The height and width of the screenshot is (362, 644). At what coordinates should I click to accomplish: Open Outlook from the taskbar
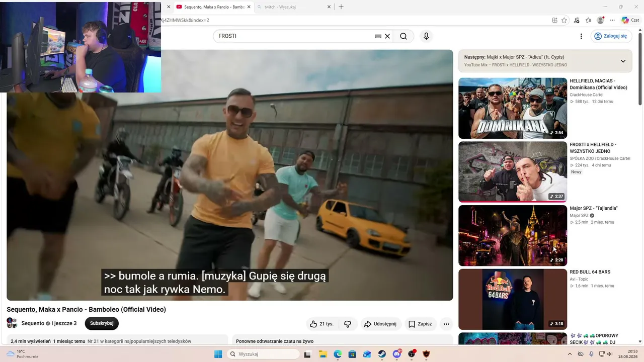[367, 354]
